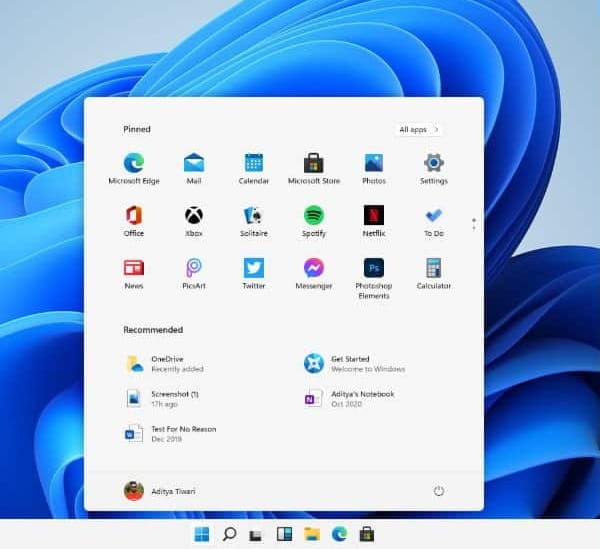
Task: Open Microsoft Store from the taskbar
Action: [x=367, y=534]
